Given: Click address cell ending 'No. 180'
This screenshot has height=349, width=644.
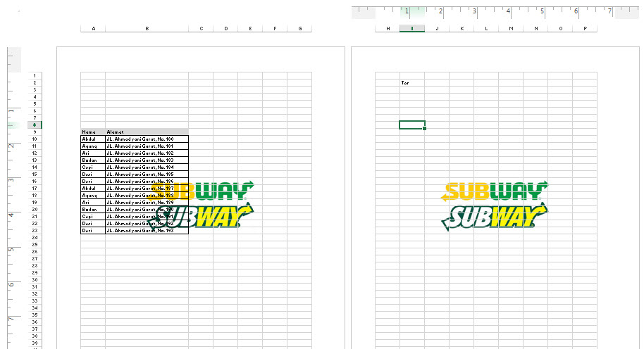Looking at the screenshot, I should (147, 139).
